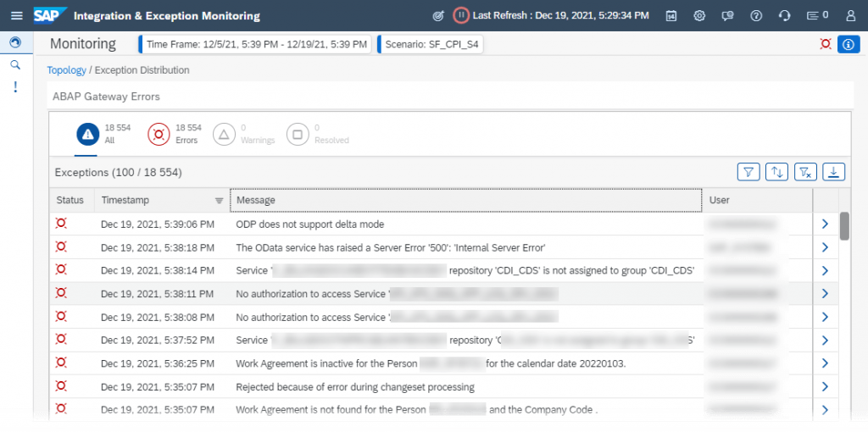Viewport: 868px width, 432px height.
Task: Click error status icon of 5:38:18 PM row
Action: pyautogui.click(x=61, y=246)
